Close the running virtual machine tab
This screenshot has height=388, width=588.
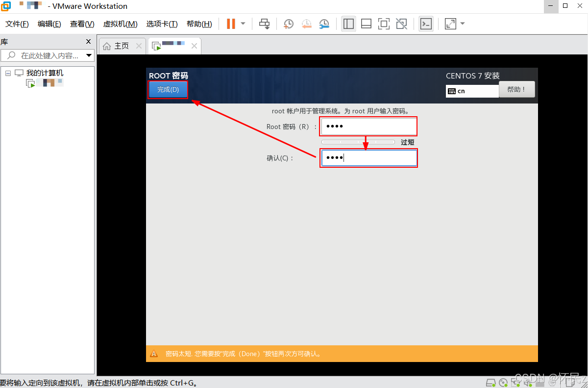194,46
